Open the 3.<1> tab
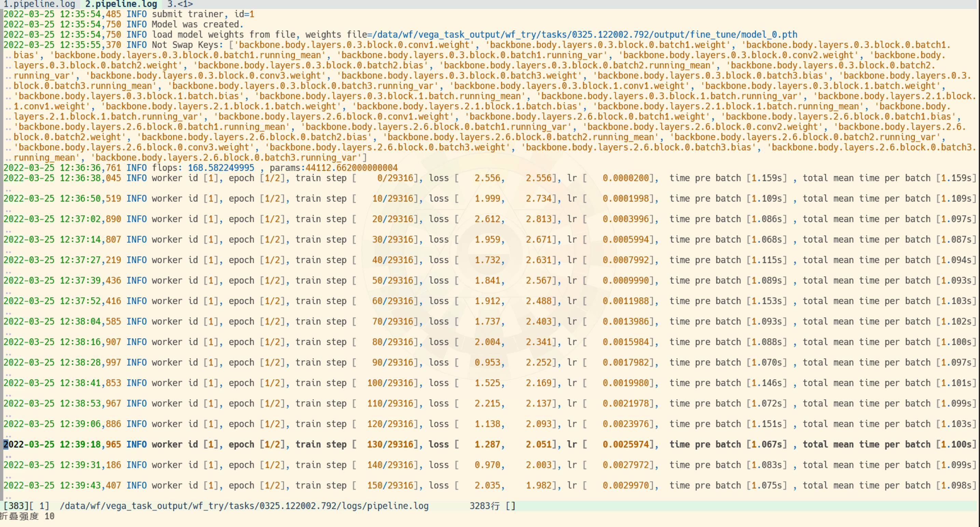This screenshot has width=980, height=527. (x=180, y=4)
